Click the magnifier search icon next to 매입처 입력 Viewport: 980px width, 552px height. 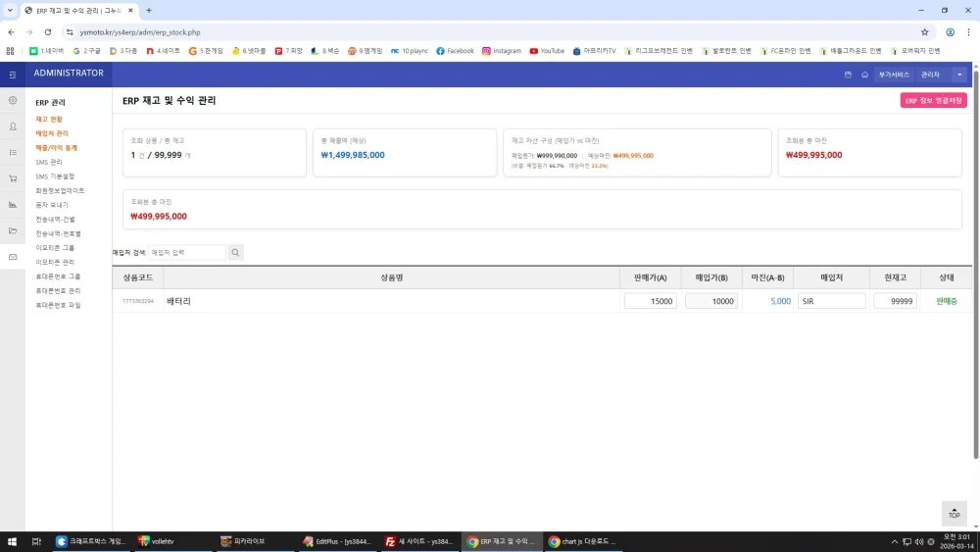tap(235, 253)
